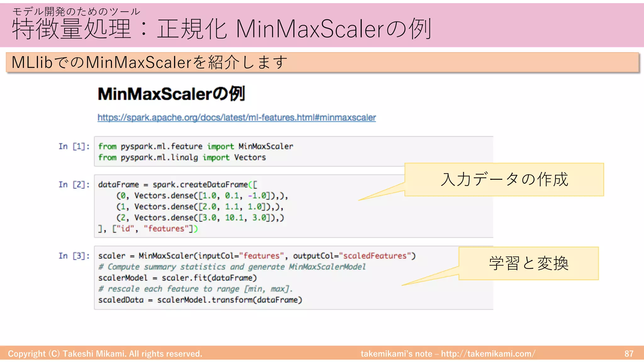Open the http://takemikami.com/ footer link

(x=488, y=354)
